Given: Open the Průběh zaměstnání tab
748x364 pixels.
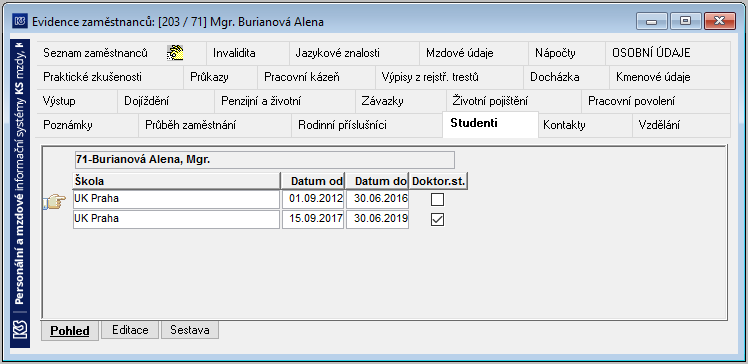Looking at the screenshot, I should pos(215,125).
